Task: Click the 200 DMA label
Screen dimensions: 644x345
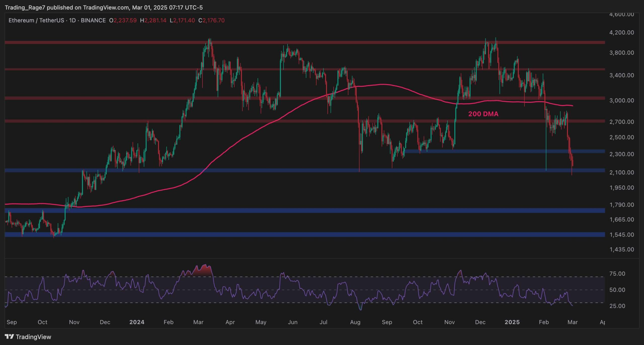Action: [x=483, y=114]
